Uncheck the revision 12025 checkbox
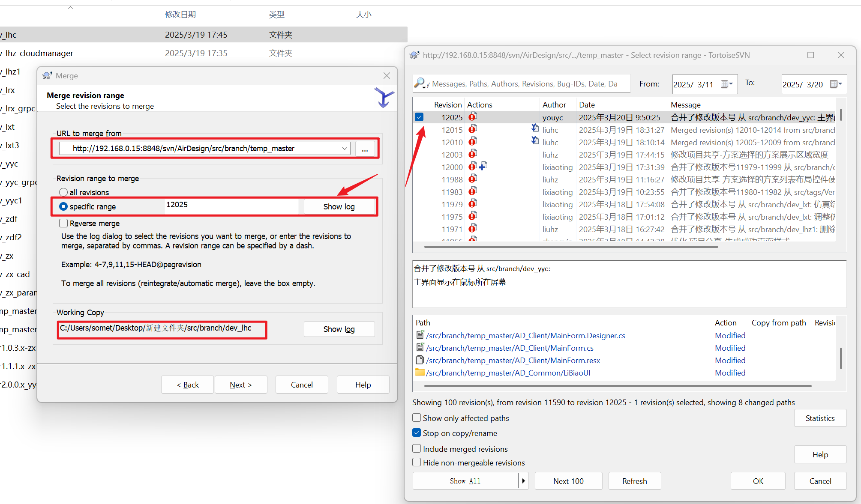The image size is (861, 504). tap(419, 117)
